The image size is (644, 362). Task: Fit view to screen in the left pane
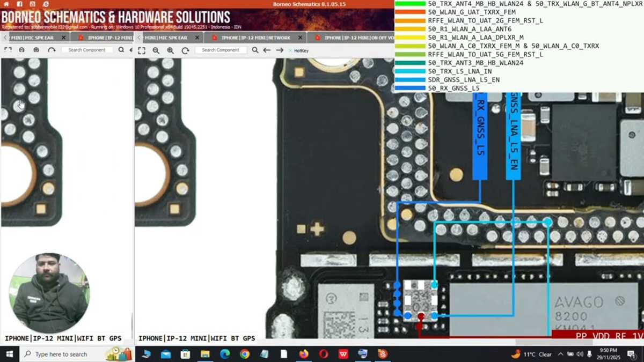[8, 50]
